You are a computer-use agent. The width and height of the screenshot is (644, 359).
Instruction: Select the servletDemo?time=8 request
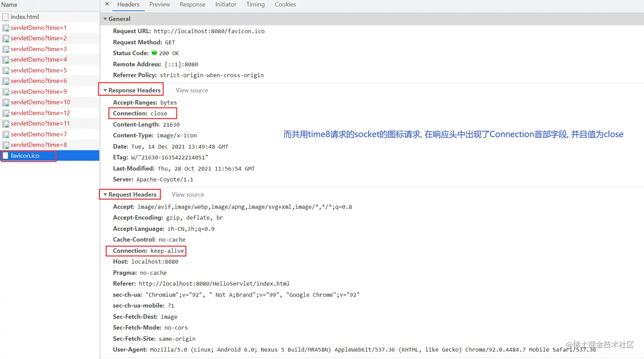pyautogui.click(x=50, y=145)
